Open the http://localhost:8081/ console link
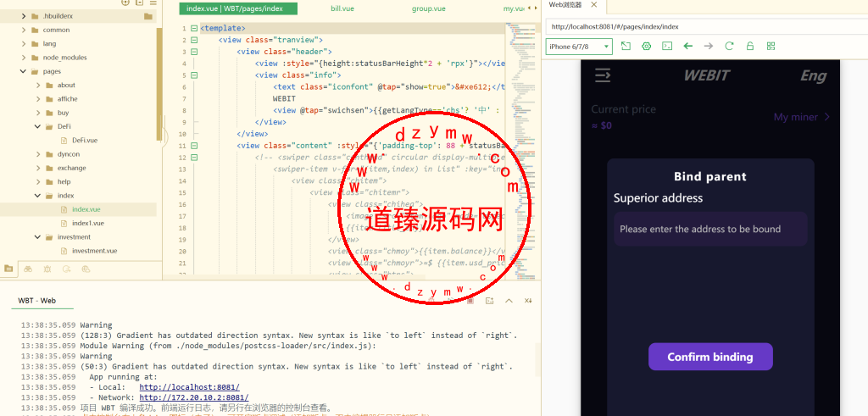Screen dimensions: 868x416 (x=189, y=387)
